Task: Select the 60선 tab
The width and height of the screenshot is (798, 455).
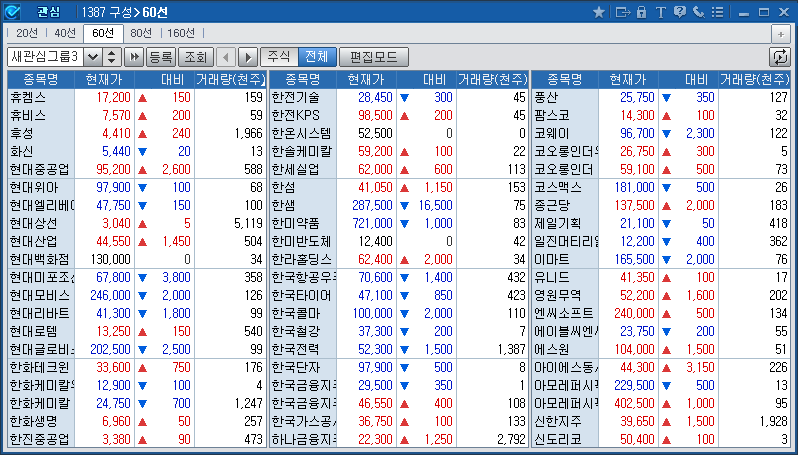Action: (x=103, y=33)
